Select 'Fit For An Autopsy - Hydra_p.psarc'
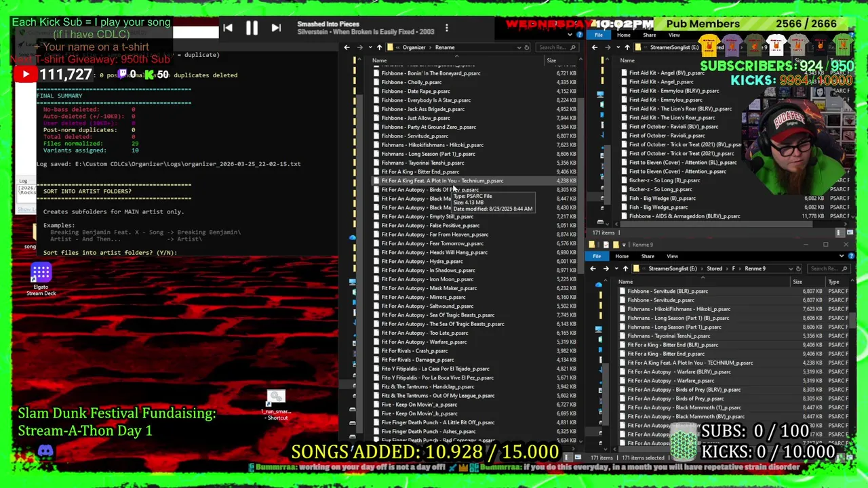 pos(474,261)
